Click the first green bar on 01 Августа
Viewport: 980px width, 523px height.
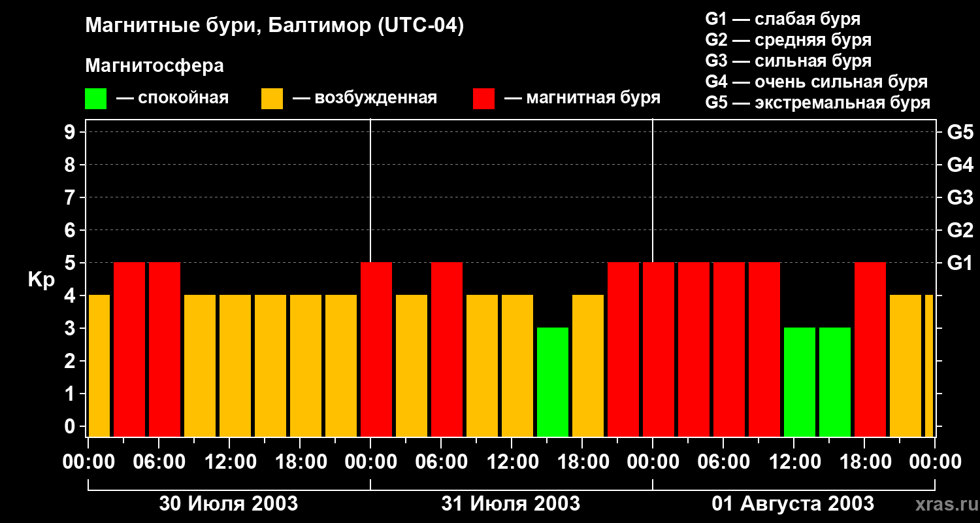[x=800, y=382]
